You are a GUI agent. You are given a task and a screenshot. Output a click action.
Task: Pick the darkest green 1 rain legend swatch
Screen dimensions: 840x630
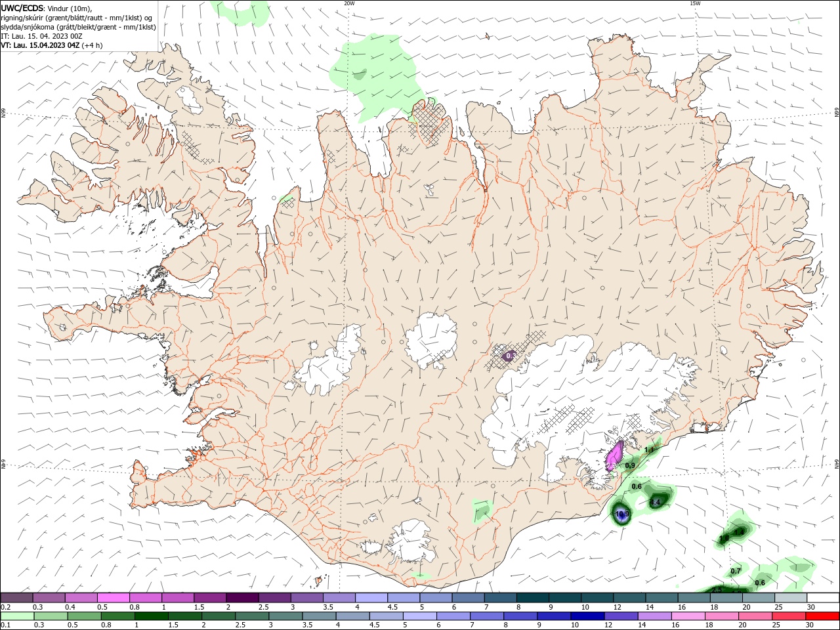151,616
